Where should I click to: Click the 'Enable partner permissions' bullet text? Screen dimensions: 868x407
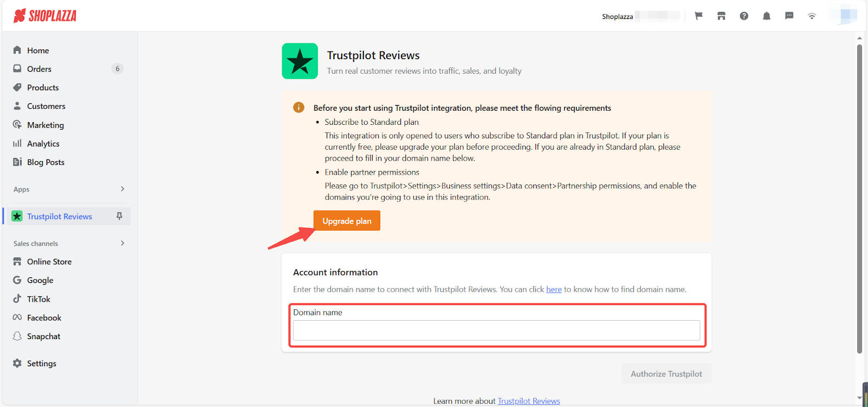coord(372,172)
